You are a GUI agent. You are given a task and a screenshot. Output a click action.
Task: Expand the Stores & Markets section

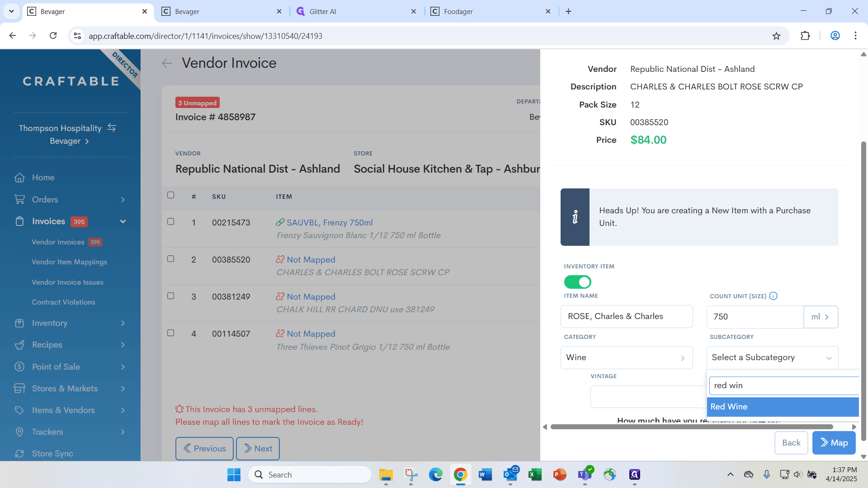[123, 389]
